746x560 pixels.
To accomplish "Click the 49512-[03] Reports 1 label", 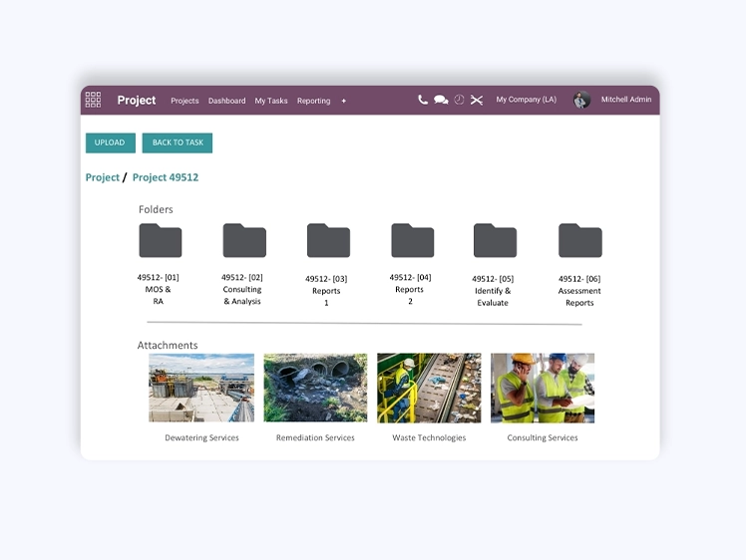I will click(326, 290).
